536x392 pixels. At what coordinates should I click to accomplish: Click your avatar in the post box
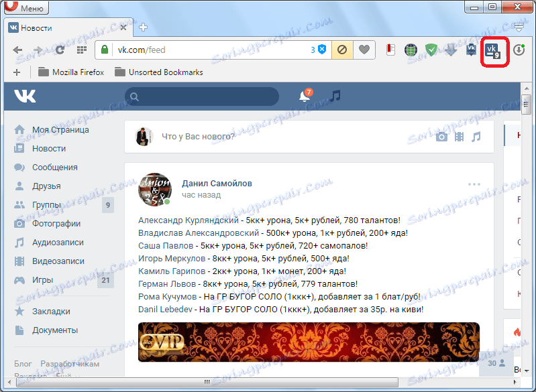click(144, 137)
